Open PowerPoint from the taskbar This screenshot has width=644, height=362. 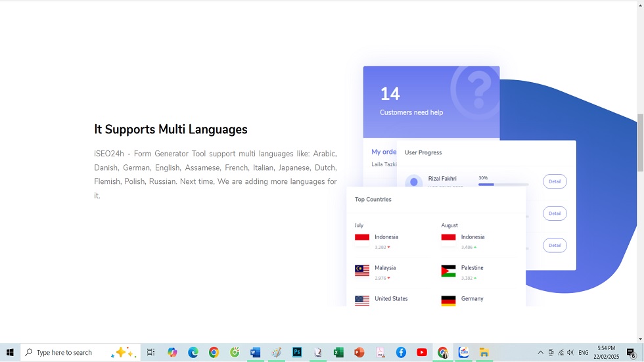(359, 353)
